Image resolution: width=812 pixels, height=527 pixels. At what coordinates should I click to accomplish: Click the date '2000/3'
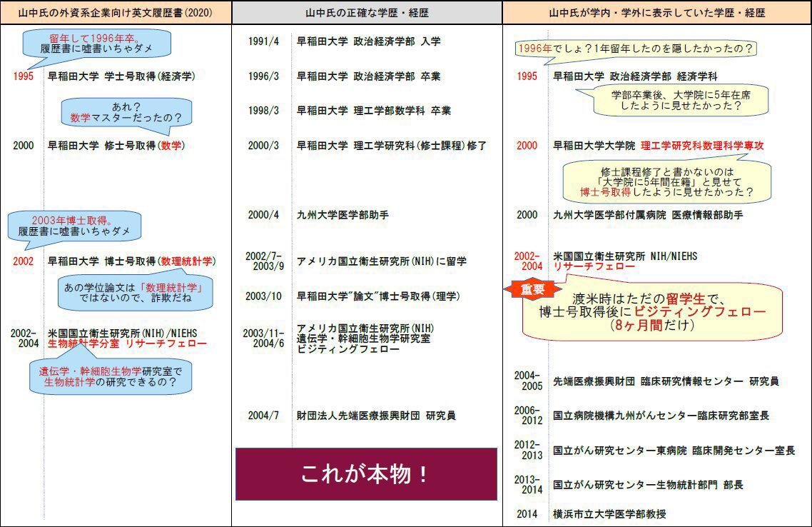pos(263,146)
